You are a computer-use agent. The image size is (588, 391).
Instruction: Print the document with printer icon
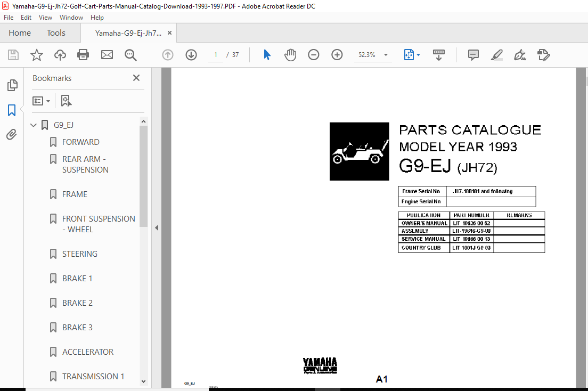pos(83,55)
